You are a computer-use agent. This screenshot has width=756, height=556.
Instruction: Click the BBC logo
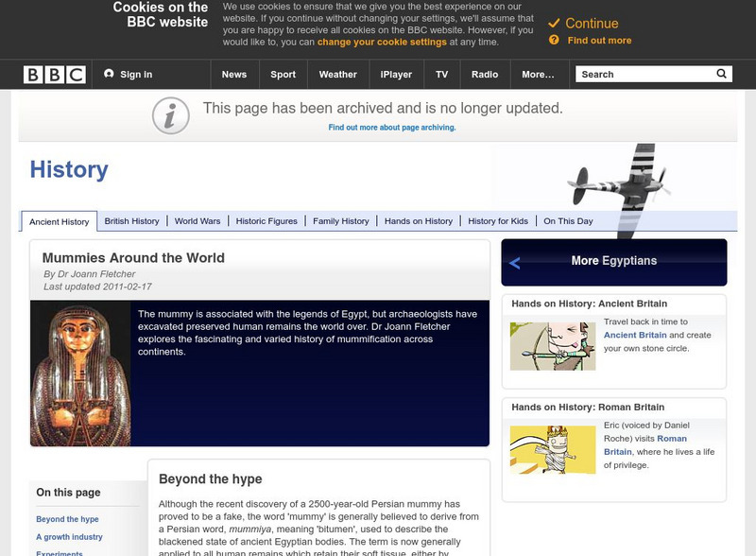point(55,75)
